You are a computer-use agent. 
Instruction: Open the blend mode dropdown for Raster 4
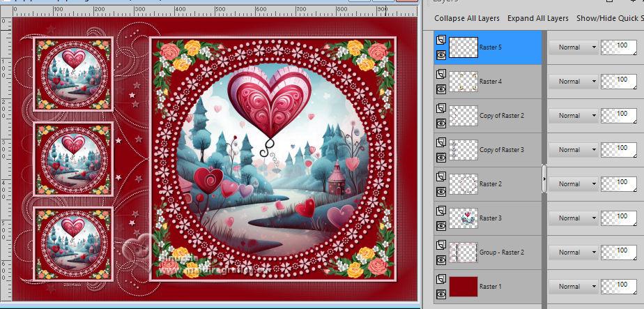click(574, 82)
